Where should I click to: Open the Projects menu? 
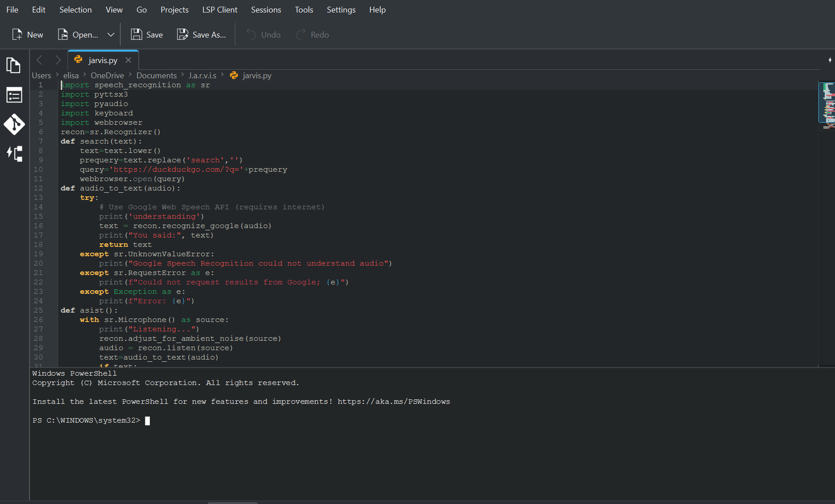click(174, 10)
